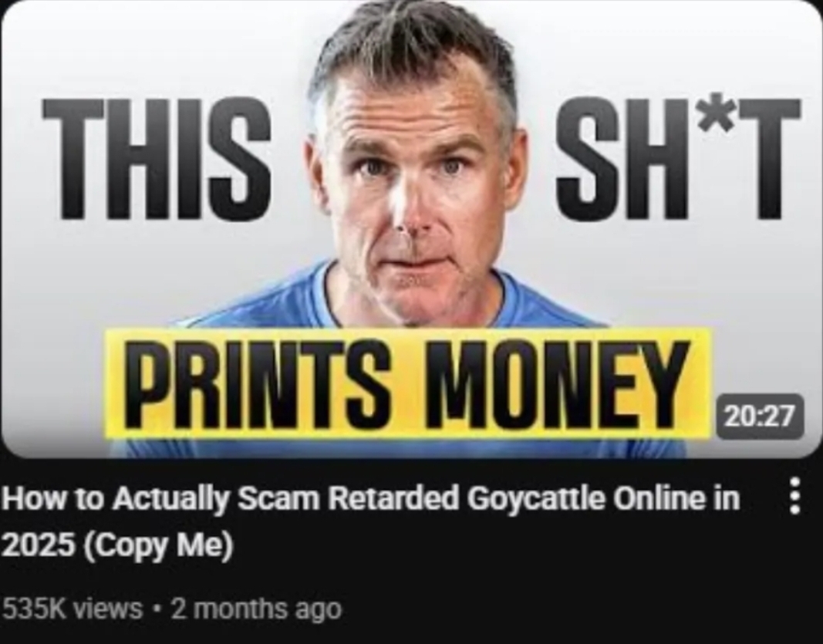Screen dimensions: 823x644
Task: Click the word "THIS" on the thumbnail
Action: tap(157, 160)
